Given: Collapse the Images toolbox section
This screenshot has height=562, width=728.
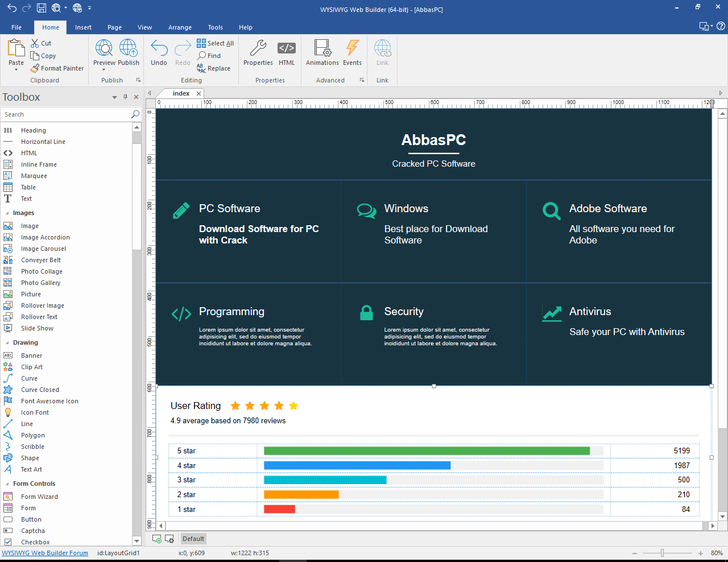Looking at the screenshot, I should coord(7,213).
